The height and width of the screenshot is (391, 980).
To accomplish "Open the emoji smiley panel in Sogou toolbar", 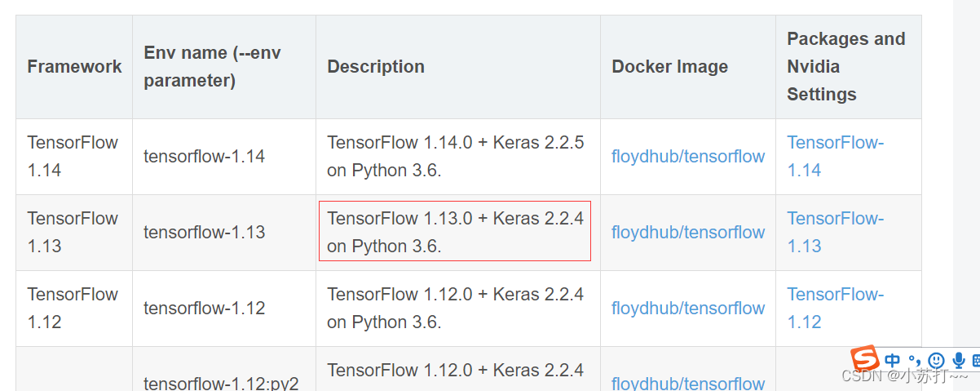I will coord(936,360).
